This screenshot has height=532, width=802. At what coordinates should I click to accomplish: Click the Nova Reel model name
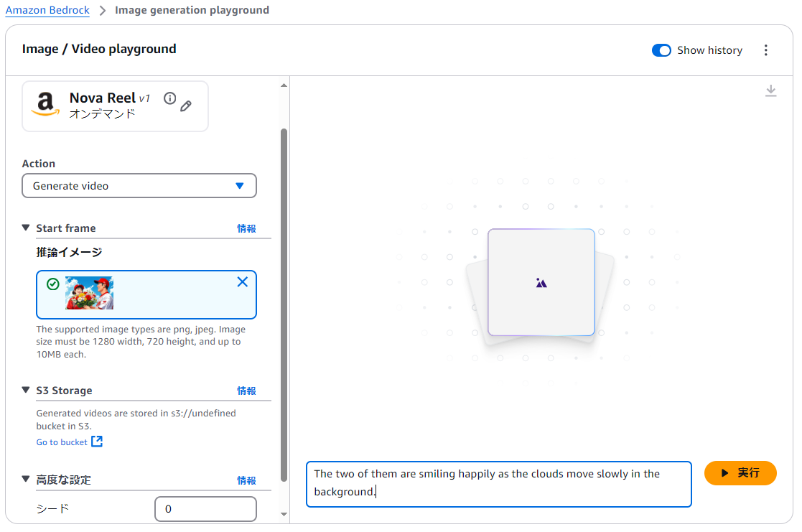[102, 98]
